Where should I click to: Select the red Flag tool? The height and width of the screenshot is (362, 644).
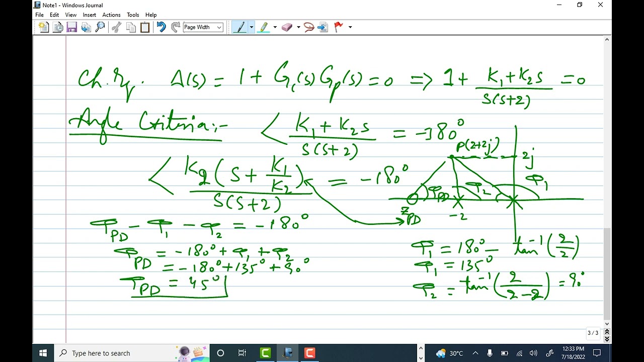pos(339,27)
